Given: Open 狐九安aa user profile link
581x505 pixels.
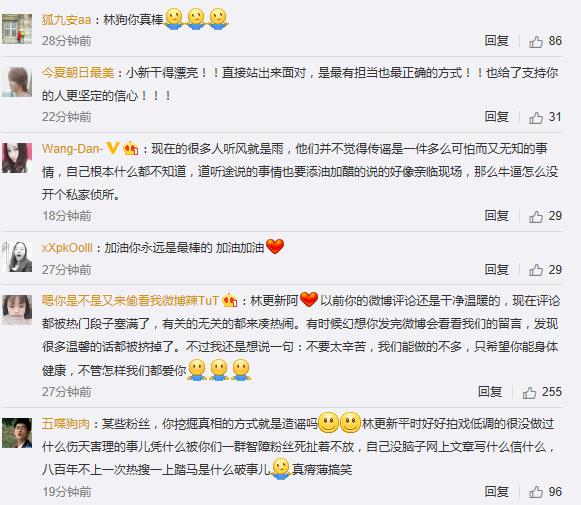Looking at the screenshot, I should (66, 20).
